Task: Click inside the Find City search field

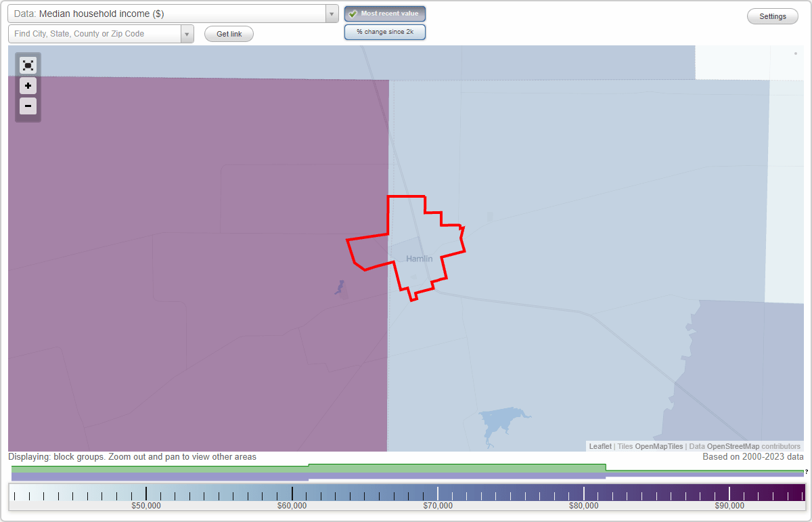Action: pyautogui.click(x=95, y=33)
